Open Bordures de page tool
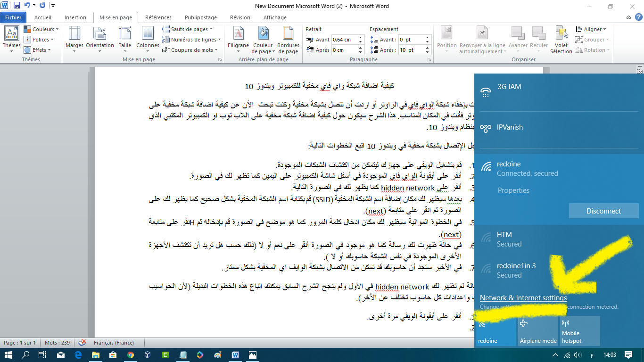Image resolution: width=644 pixels, height=362 pixels. coord(288,34)
